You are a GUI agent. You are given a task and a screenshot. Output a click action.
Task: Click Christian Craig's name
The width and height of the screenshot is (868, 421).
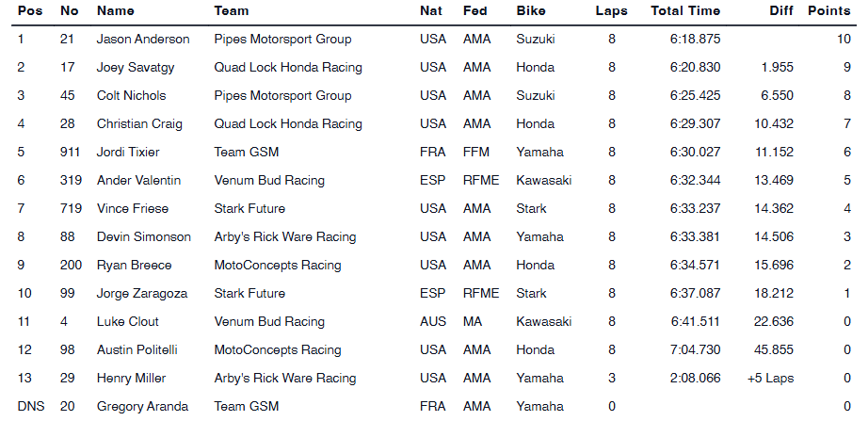pos(139,124)
